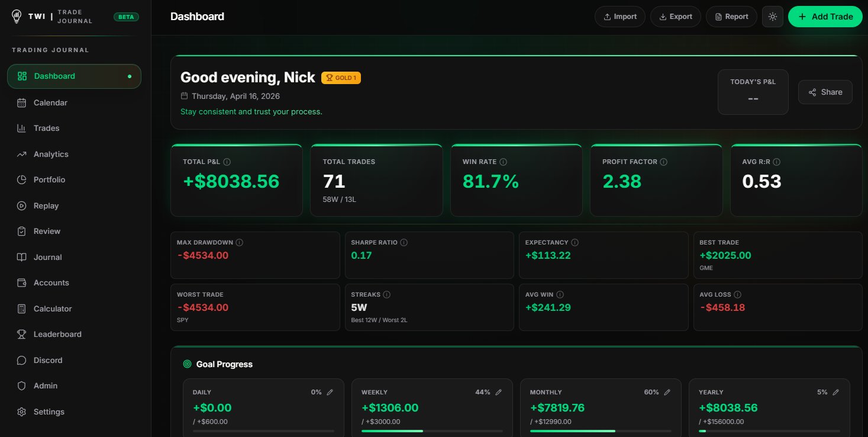Open the Import options
The width and height of the screenshot is (868, 437).
[619, 17]
